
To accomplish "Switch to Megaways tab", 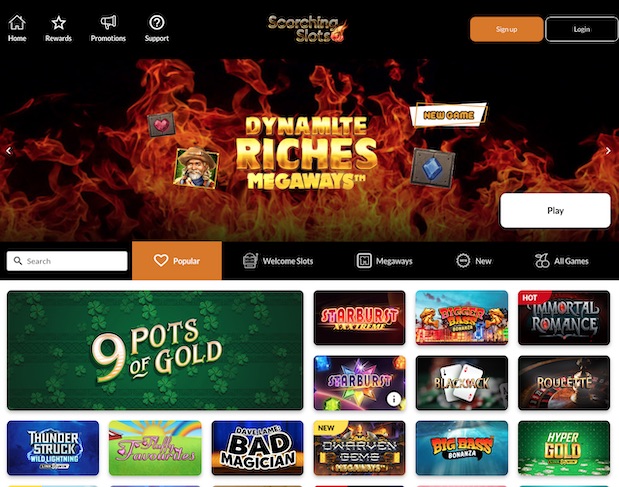I will pyautogui.click(x=384, y=261).
